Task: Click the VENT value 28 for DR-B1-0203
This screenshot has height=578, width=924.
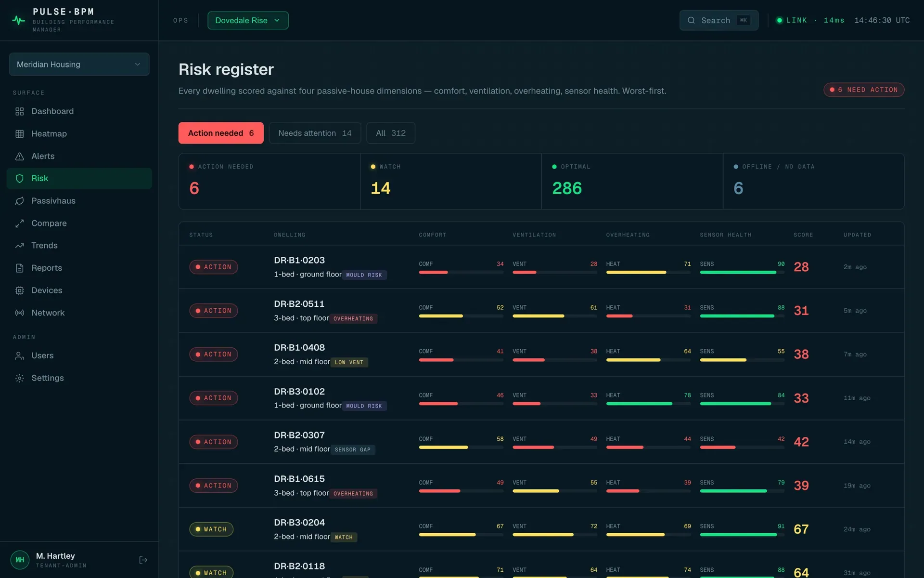Action: [594, 264]
